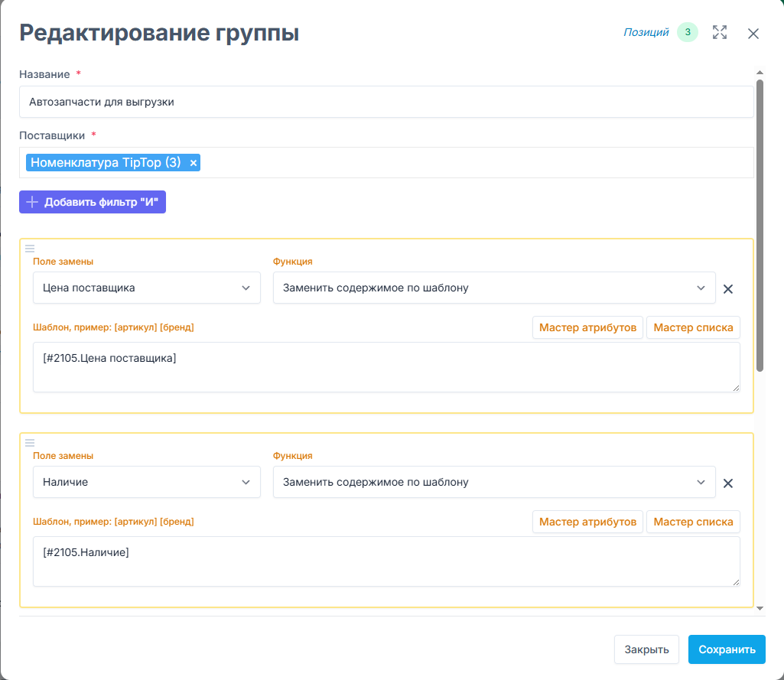Click the green positions count badge
Viewport: 784px width, 680px height.
click(688, 32)
